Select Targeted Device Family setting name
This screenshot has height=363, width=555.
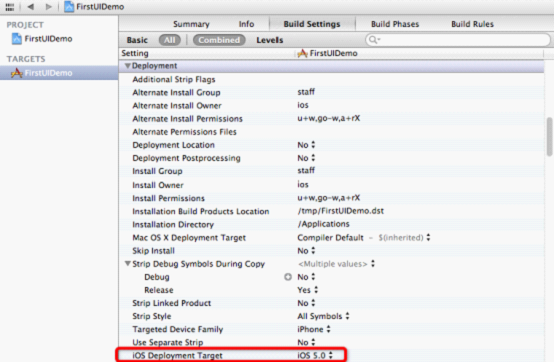[178, 329]
